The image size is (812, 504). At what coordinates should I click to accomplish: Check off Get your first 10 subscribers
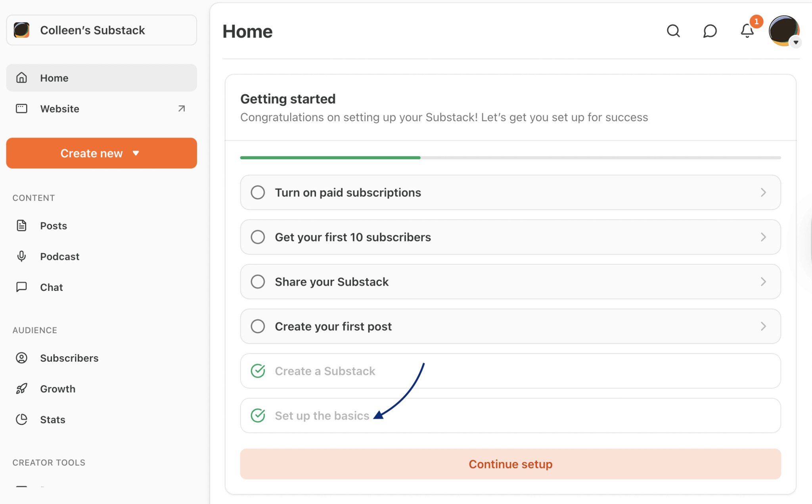point(258,237)
